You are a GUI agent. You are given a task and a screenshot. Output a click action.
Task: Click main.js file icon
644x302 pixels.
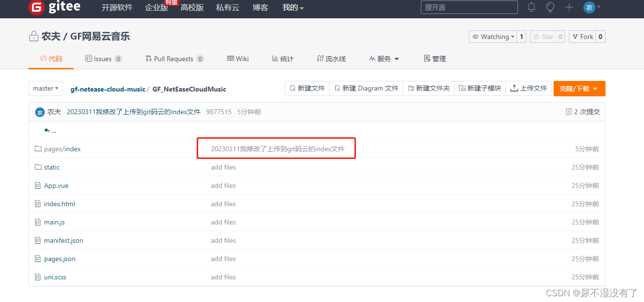tap(38, 222)
